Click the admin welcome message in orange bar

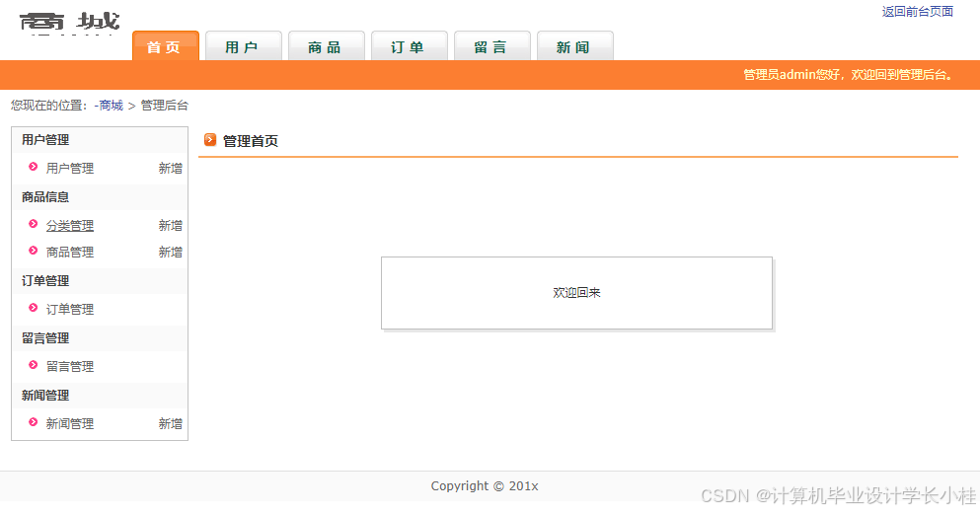(x=848, y=75)
